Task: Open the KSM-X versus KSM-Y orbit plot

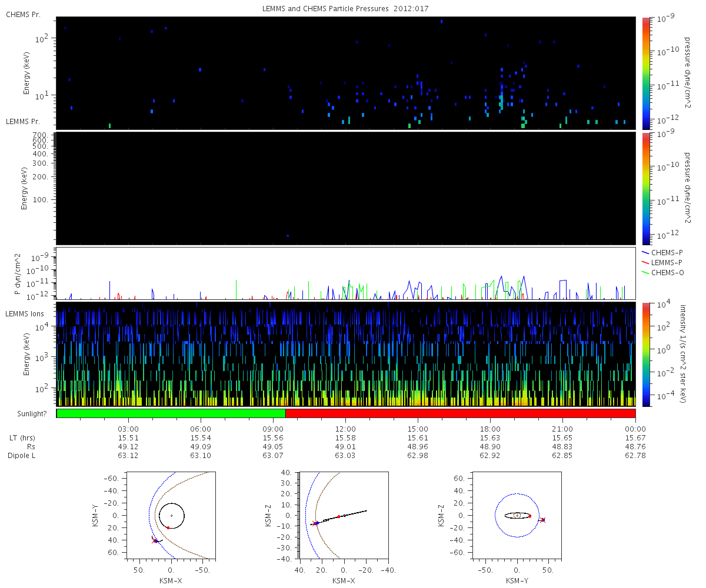Action: pos(171,515)
